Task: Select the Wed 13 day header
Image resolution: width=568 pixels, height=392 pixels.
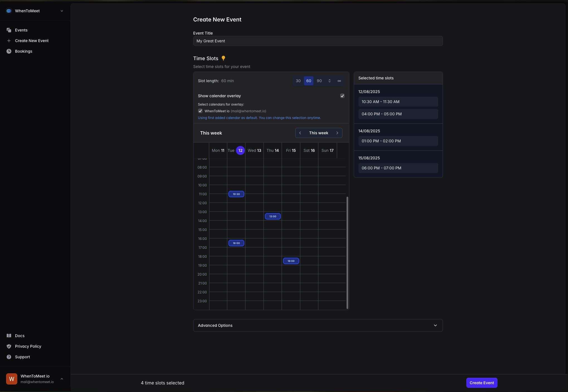Action: point(254,150)
